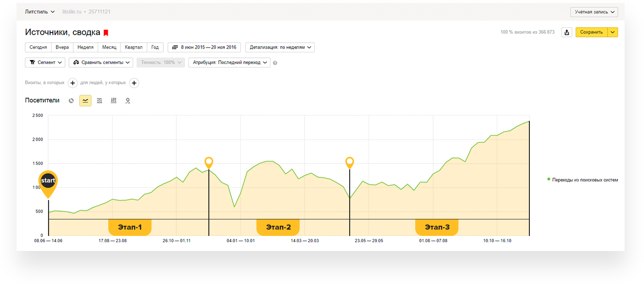
Task: Click the Этап-2 stage label
Action: 278,227
